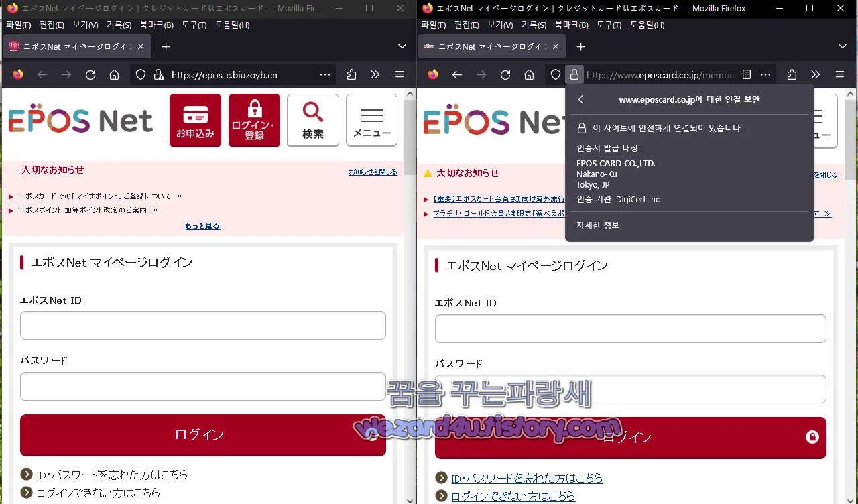Viewport: 858px width, 504px height.
Task: Open 편집(E) menu in left window
Action: 52,25
